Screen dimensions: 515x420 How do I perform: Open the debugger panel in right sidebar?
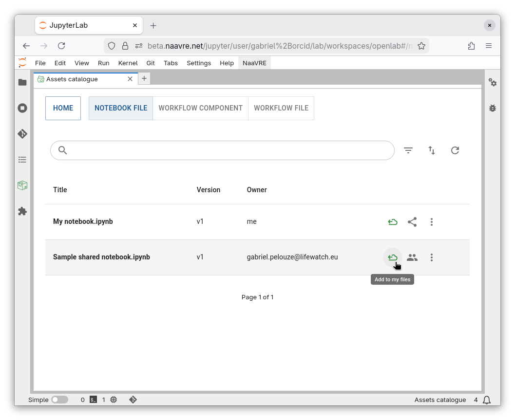click(493, 108)
